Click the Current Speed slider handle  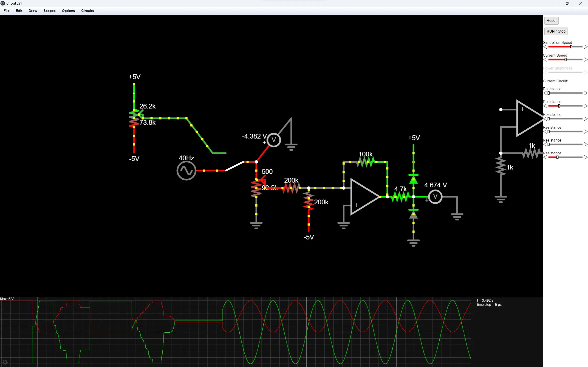(565, 59)
